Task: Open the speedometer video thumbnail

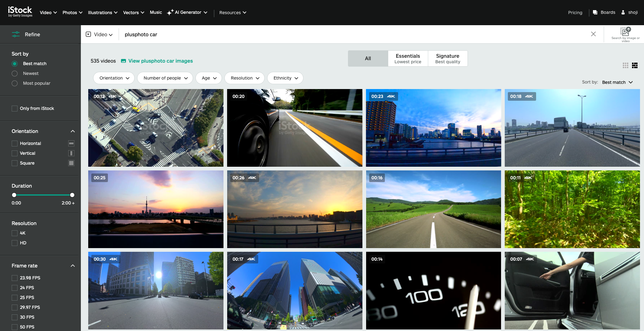Action: tap(433, 290)
